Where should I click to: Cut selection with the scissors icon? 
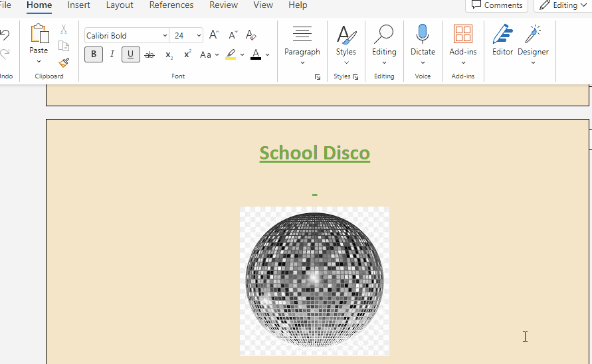(x=64, y=29)
